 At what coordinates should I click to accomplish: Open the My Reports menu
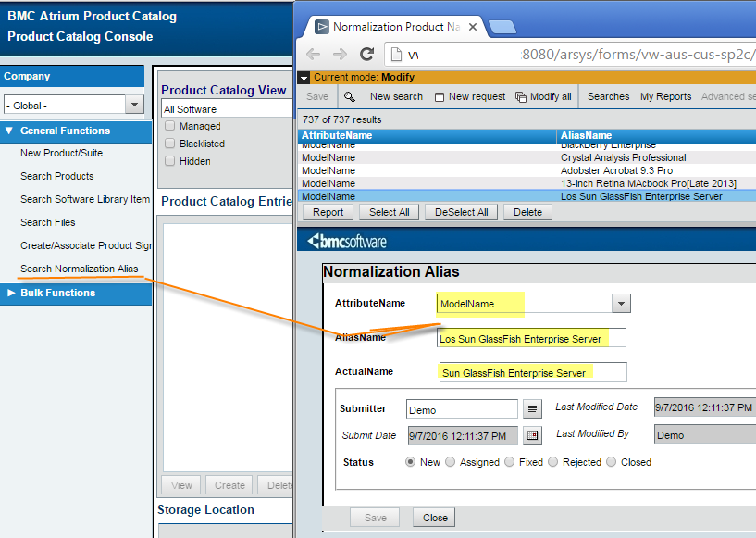pyautogui.click(x=665, y=96)
